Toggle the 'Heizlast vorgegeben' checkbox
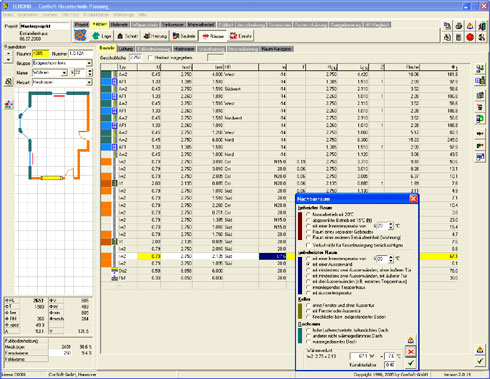 [150, 58]
